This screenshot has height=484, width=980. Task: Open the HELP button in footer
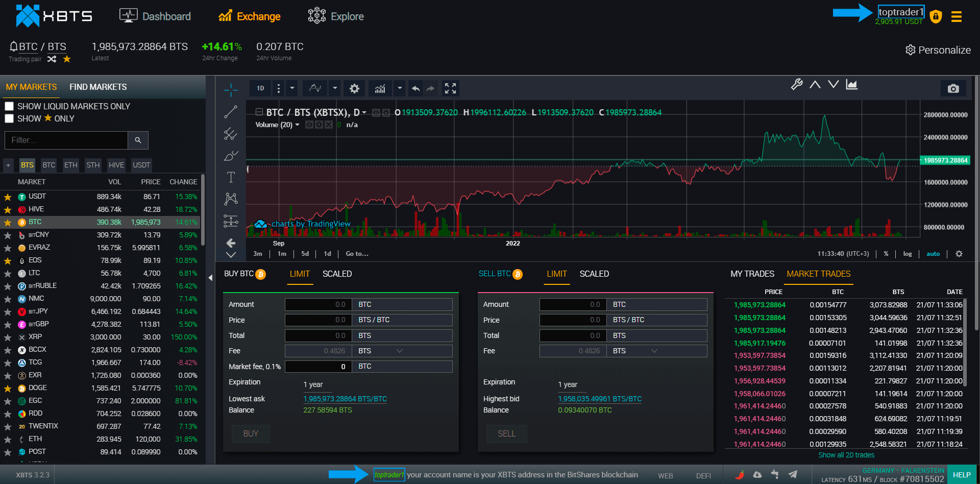point(962,475)
